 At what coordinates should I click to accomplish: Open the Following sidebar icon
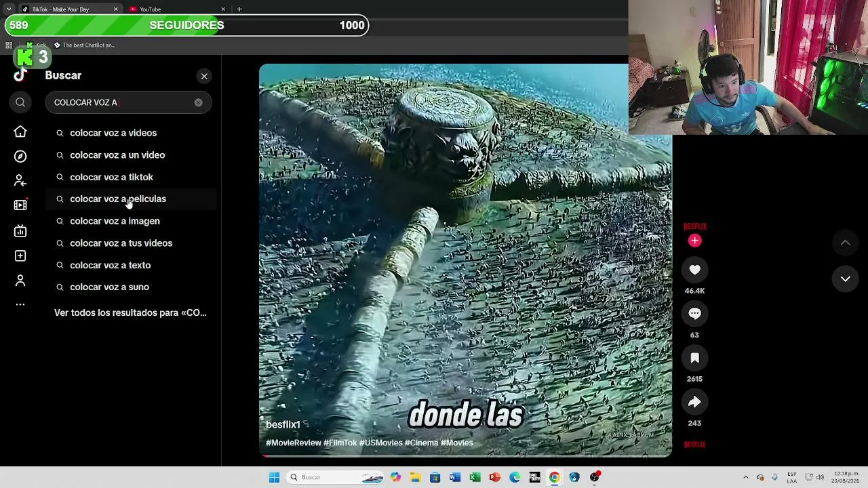point(20,181)
